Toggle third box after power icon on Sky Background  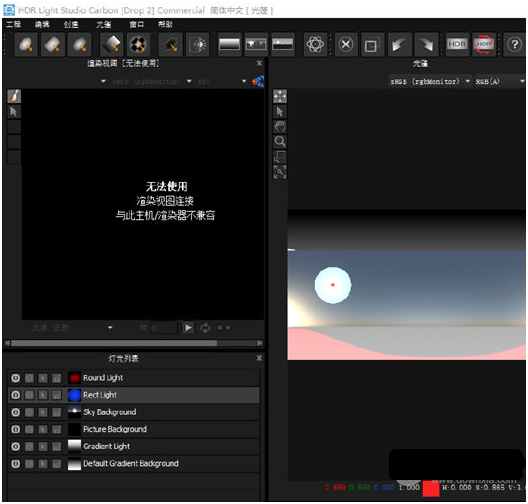(57, 412)
